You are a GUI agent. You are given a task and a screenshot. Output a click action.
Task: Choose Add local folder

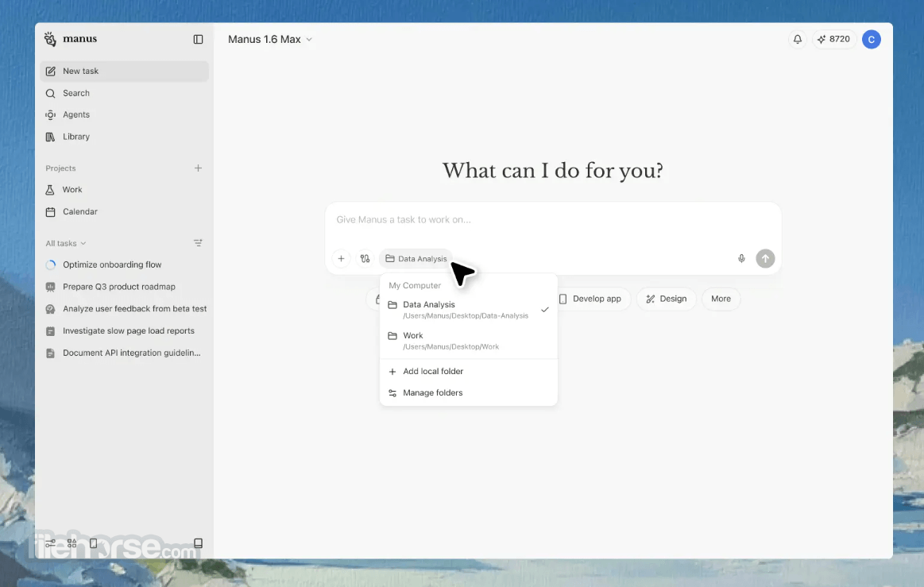pos(469,371)
